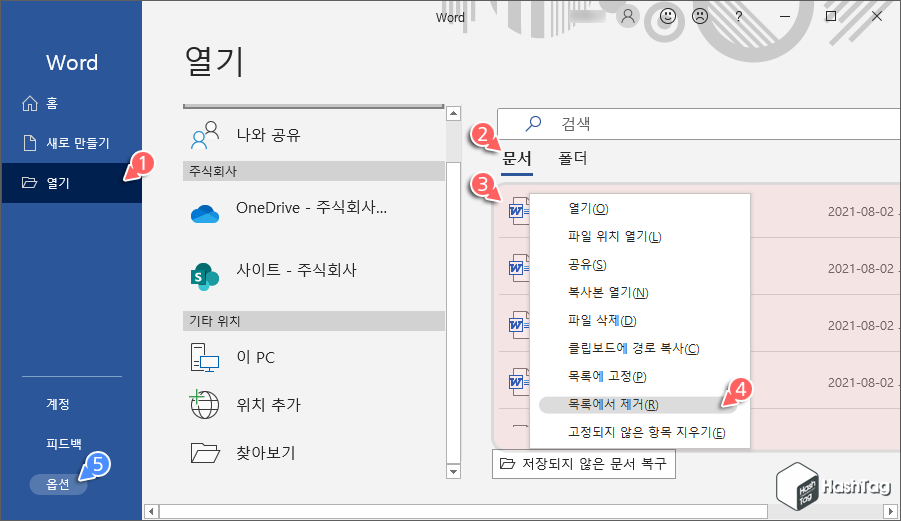Viewport: 901px width, 521px height.
Task: Click scroll down arrow of locations list
Action: [453, 472]
